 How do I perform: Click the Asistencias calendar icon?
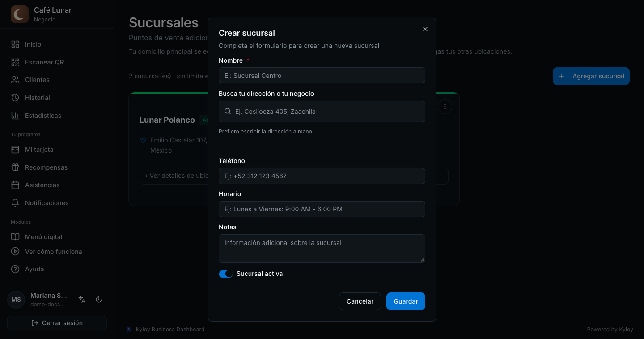tap(15, 185)
